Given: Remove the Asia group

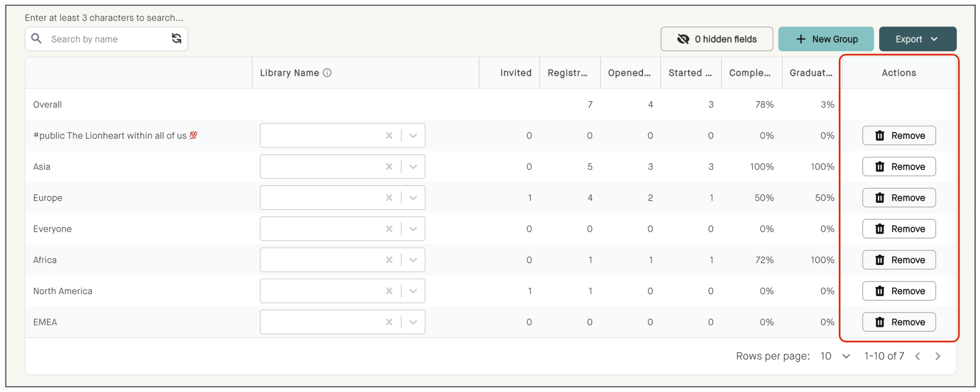Looking at the screenshot, I should point(898,167).
